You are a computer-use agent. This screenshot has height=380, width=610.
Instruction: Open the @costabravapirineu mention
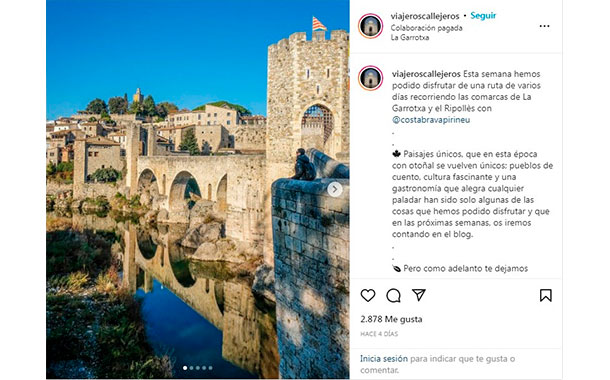pos(431,120)
